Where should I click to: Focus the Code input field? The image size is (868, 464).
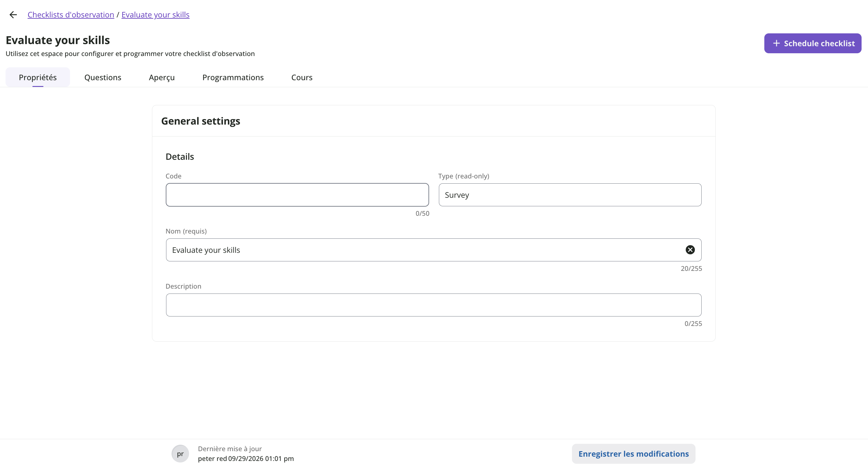(297, 195)
